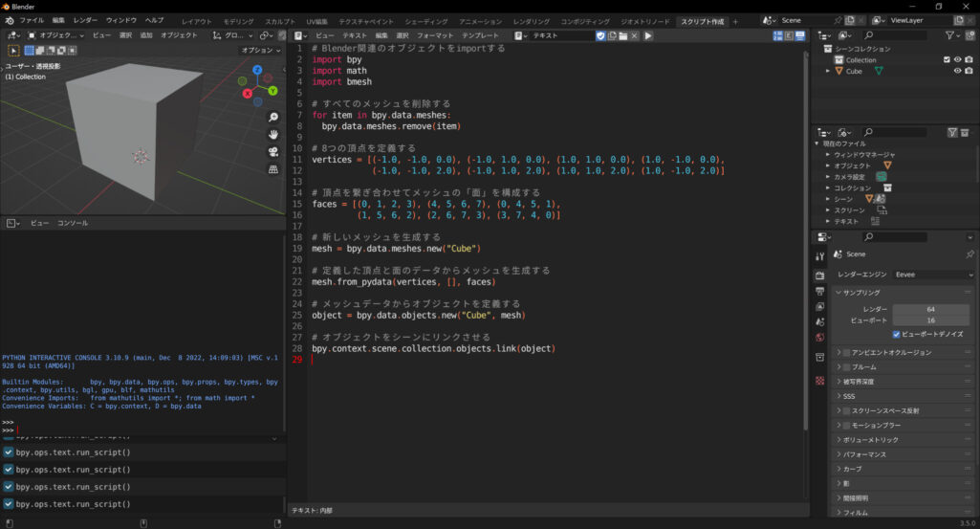Open the ヘルプ menu
This screenshot has width=980, height=529.
(154, 21)
